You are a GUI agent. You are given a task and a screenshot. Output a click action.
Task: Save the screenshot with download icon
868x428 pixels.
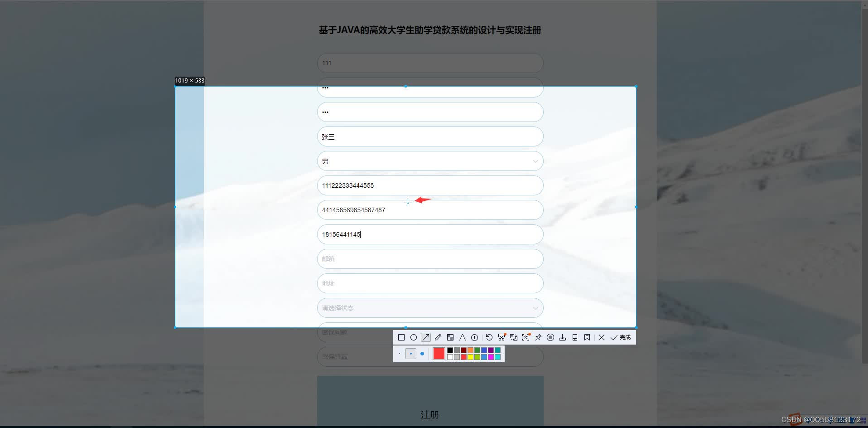tap(563, 337)
